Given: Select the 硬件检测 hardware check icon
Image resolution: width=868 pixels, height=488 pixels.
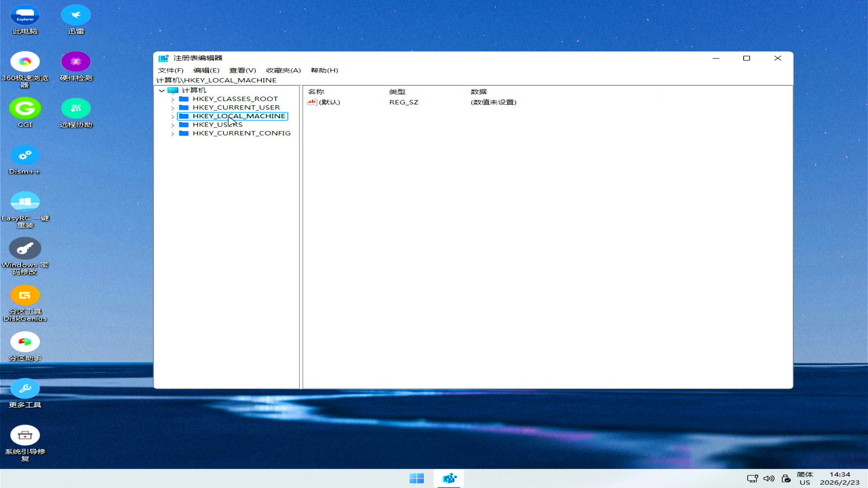Looking at the screenshot, I should click(75, 62).
